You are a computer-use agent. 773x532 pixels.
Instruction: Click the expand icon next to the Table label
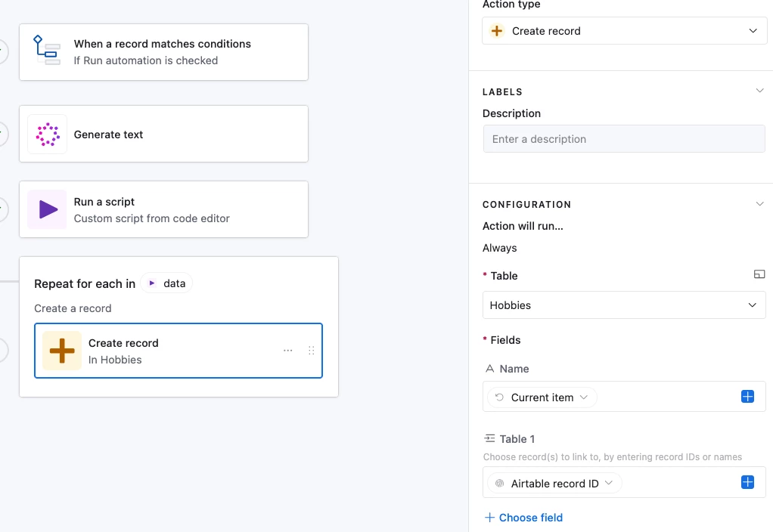(759, 274)
